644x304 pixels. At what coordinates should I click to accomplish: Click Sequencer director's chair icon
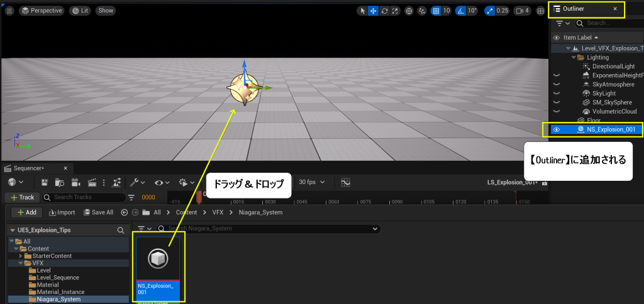click(x=116, y=182)
